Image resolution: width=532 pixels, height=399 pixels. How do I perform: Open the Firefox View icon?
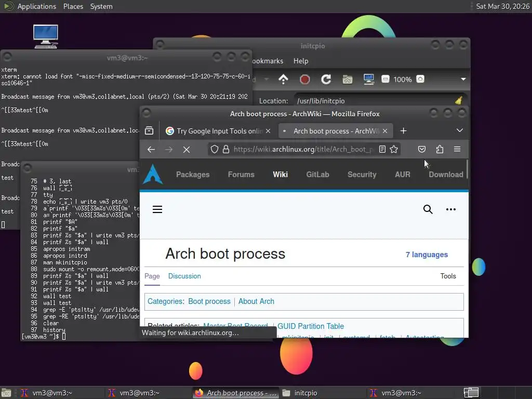pyautogui.click(x=149, y=131)
